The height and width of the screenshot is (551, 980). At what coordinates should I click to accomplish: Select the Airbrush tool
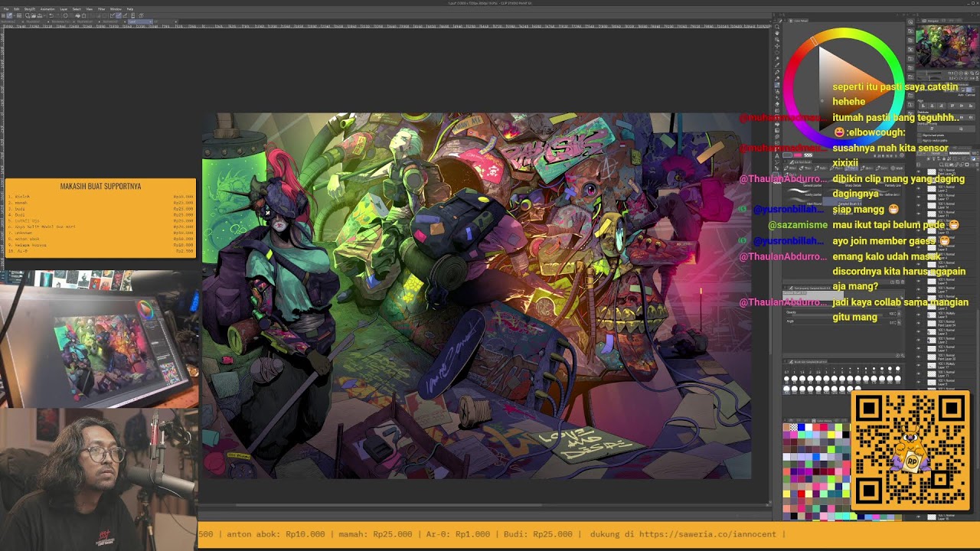(777, 92)
